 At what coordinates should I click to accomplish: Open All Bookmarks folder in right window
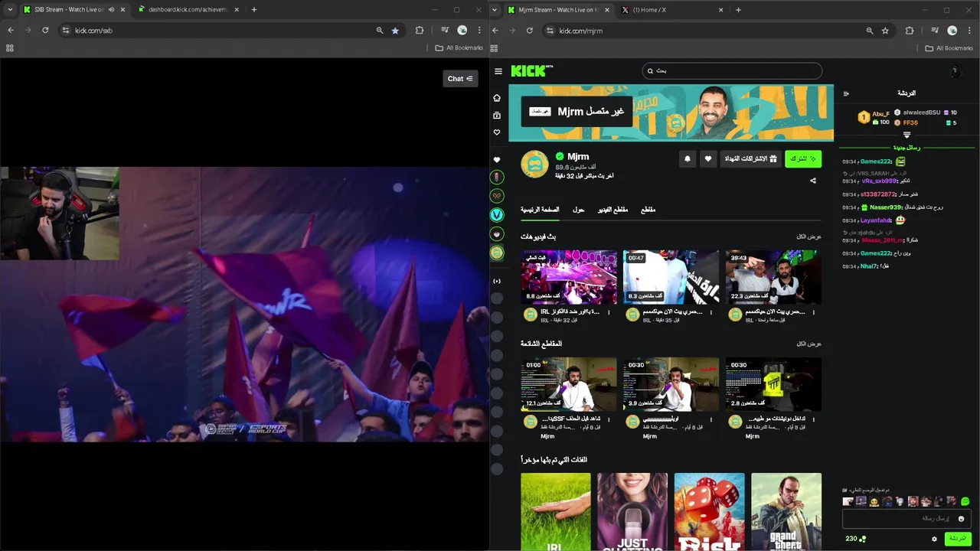(949, 47)
